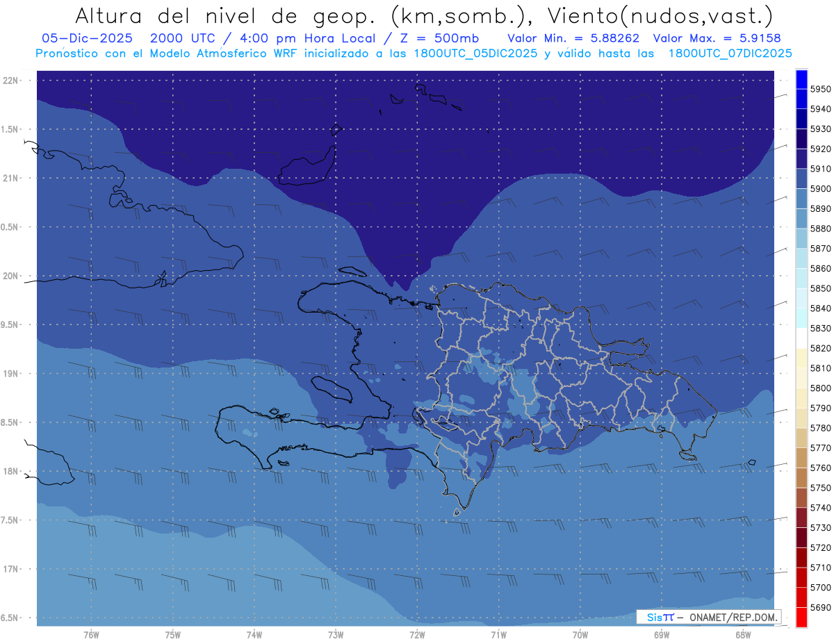This screenshot has width=834, height=644.
Task: Click the '1800UTC_07DIC2025' valid-until time
Action: point(730,53)
